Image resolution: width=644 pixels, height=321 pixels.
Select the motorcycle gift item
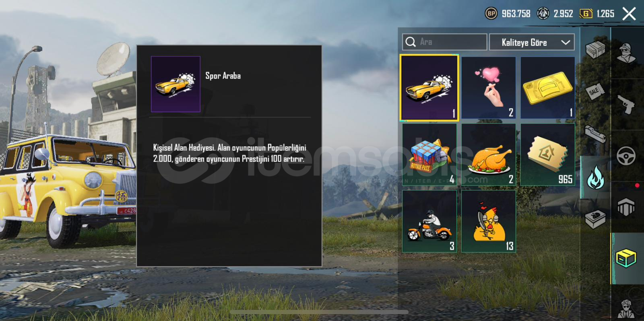[429, 221]
